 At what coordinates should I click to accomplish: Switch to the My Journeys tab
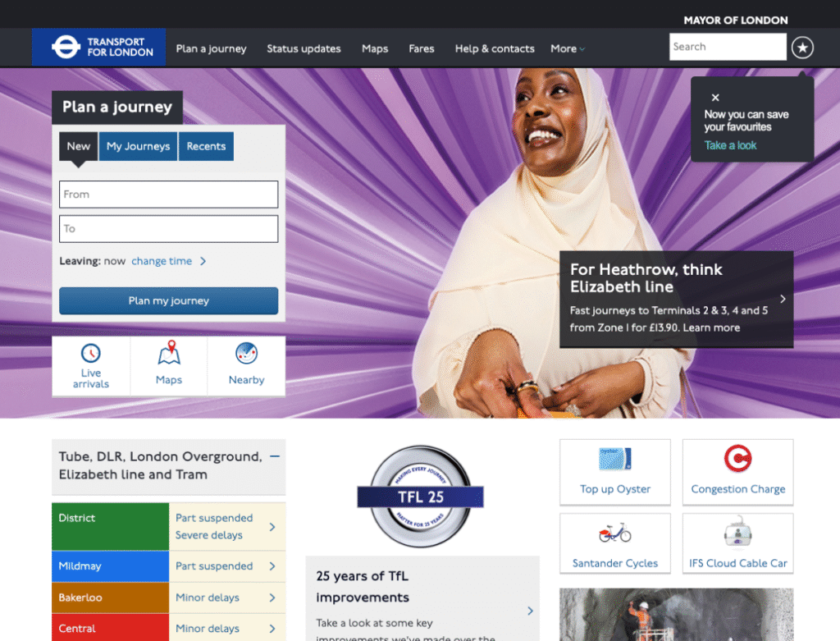coord(138,146)
